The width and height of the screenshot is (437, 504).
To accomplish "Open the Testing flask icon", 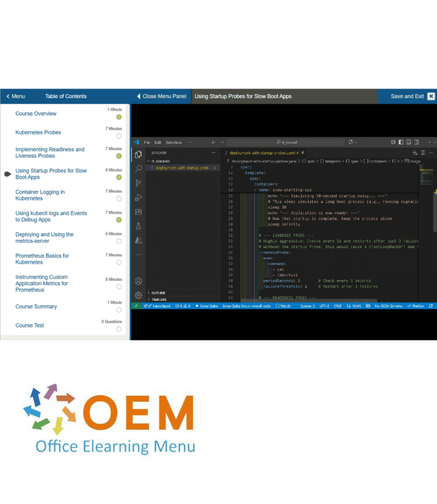I will point(138,226).
